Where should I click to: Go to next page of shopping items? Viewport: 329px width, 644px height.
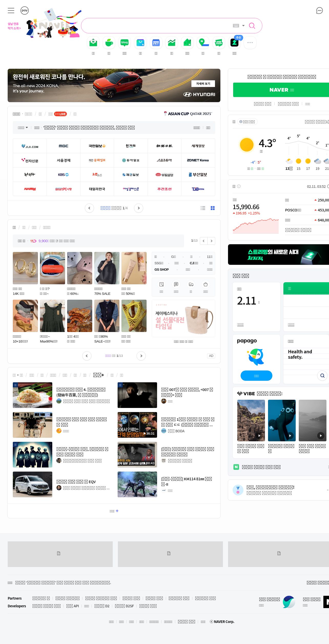(x=141, y=356)
